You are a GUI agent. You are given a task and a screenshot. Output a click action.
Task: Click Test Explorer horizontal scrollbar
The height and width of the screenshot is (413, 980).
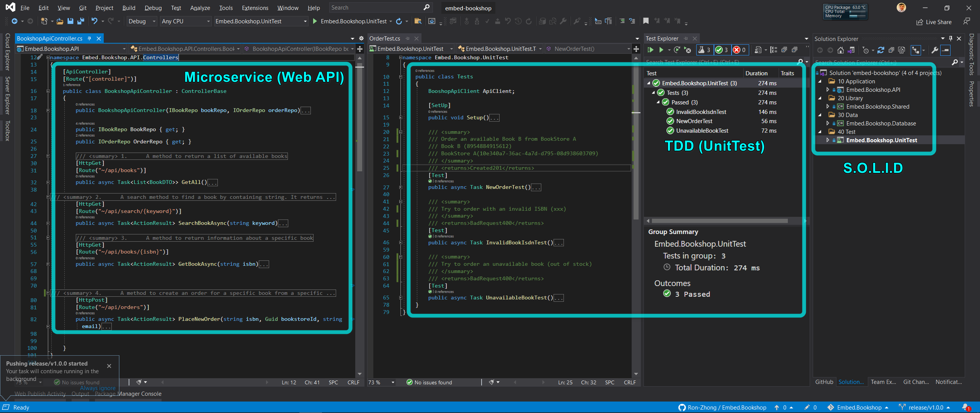[x=719, y=221]
